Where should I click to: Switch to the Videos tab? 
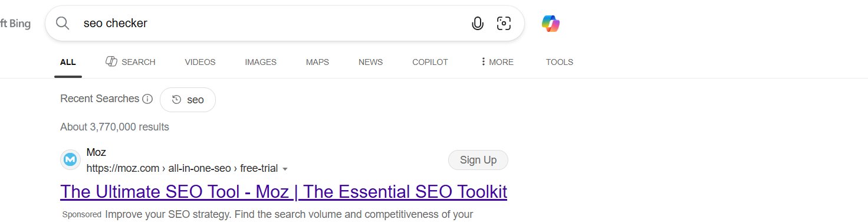200,62
